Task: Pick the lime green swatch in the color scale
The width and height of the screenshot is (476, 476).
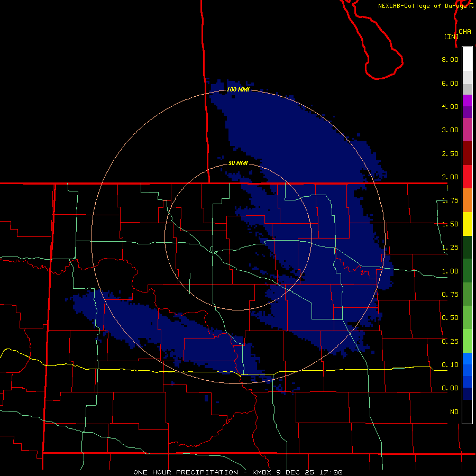Action: (x=467, y=341)
